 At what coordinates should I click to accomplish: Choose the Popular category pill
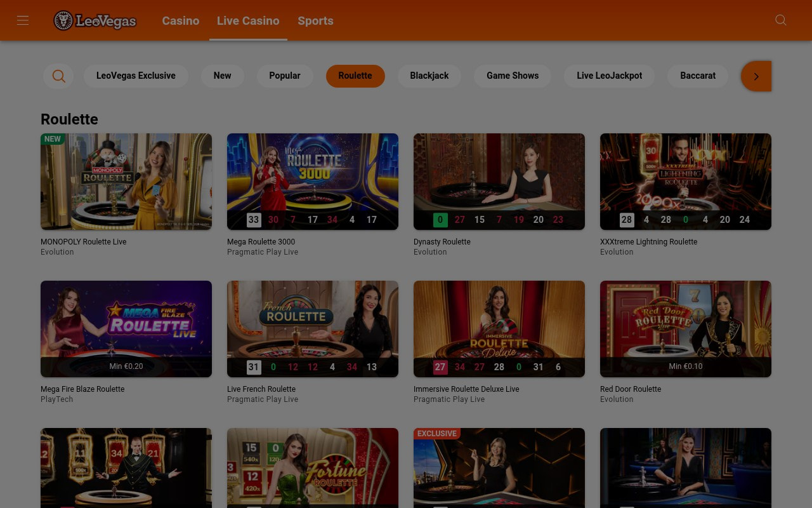pos(285,76)
